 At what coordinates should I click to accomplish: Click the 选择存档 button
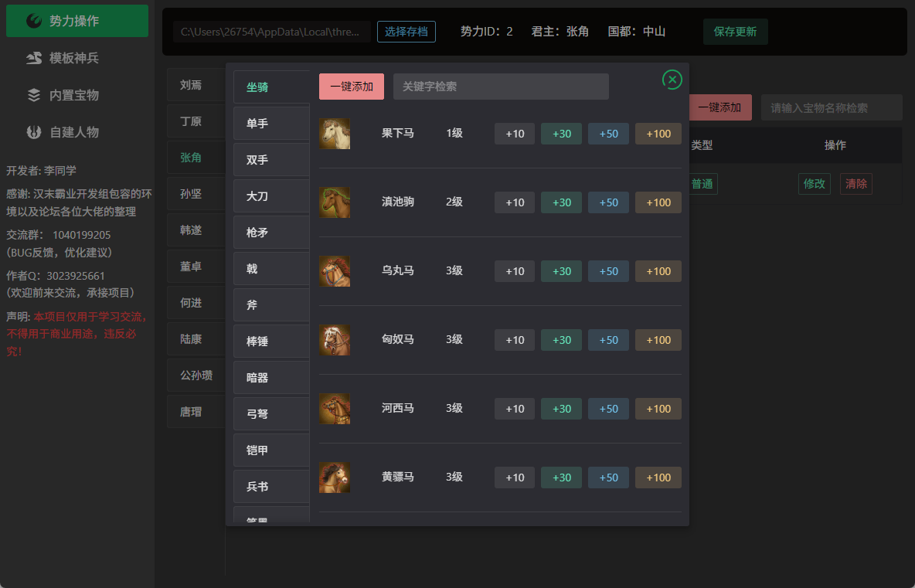coord(406,32)
